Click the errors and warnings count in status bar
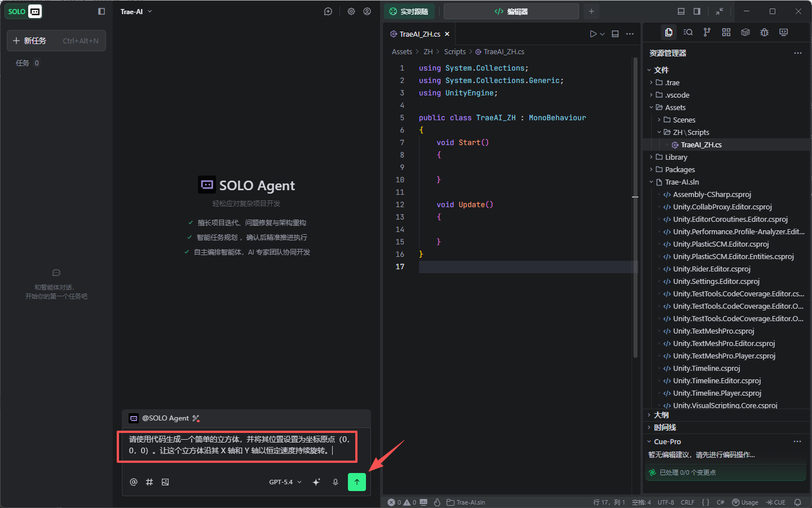This screenshot has width=812, height=508. click(x=402, y=502)
